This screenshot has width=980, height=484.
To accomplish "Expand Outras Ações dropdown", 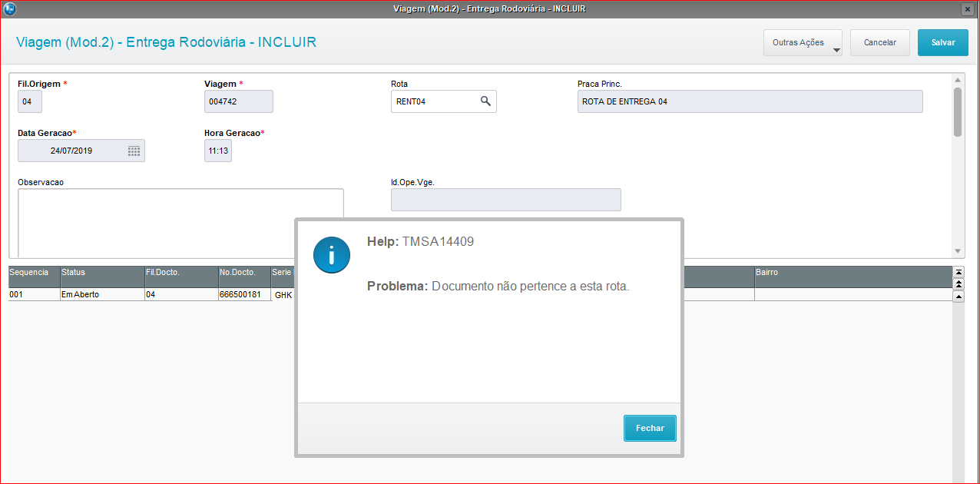I will 803,43.
